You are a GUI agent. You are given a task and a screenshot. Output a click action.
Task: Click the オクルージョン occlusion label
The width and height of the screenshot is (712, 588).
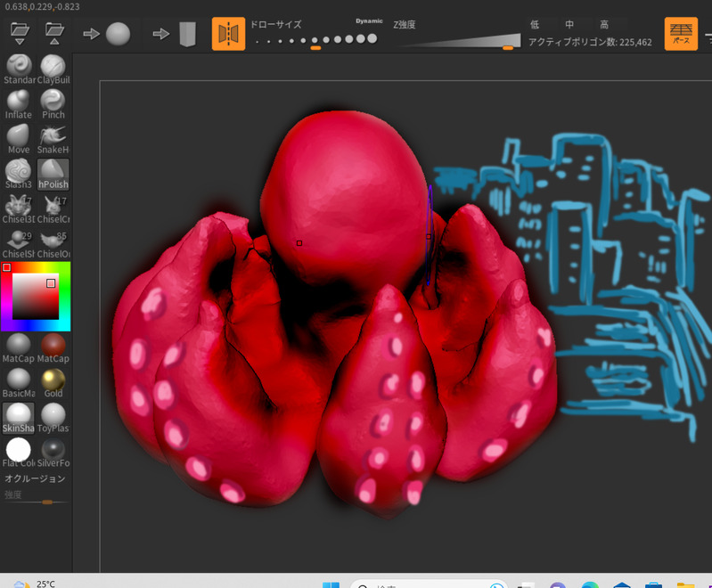point(35,478)
